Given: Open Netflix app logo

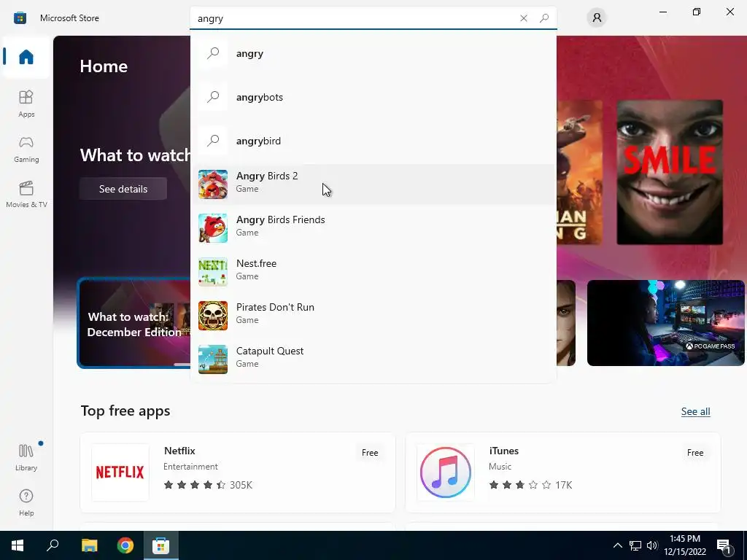Looking at the screenshot, I should [120, 472].
